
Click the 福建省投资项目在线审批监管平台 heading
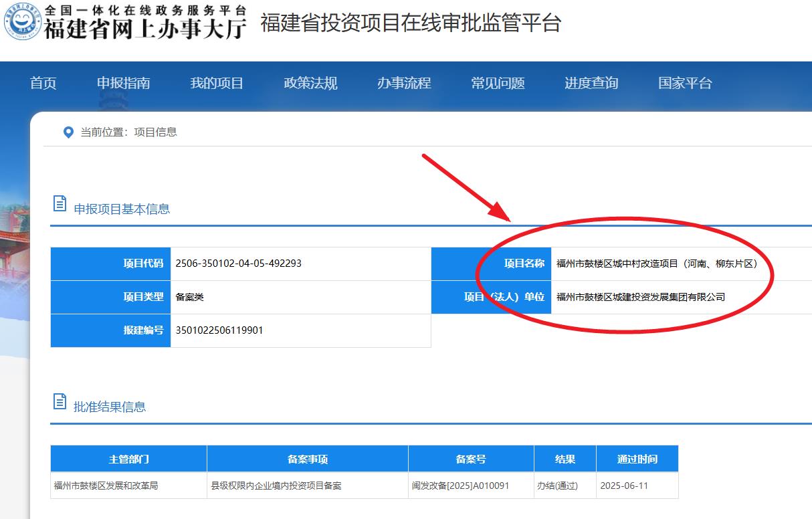coord(411,23)
